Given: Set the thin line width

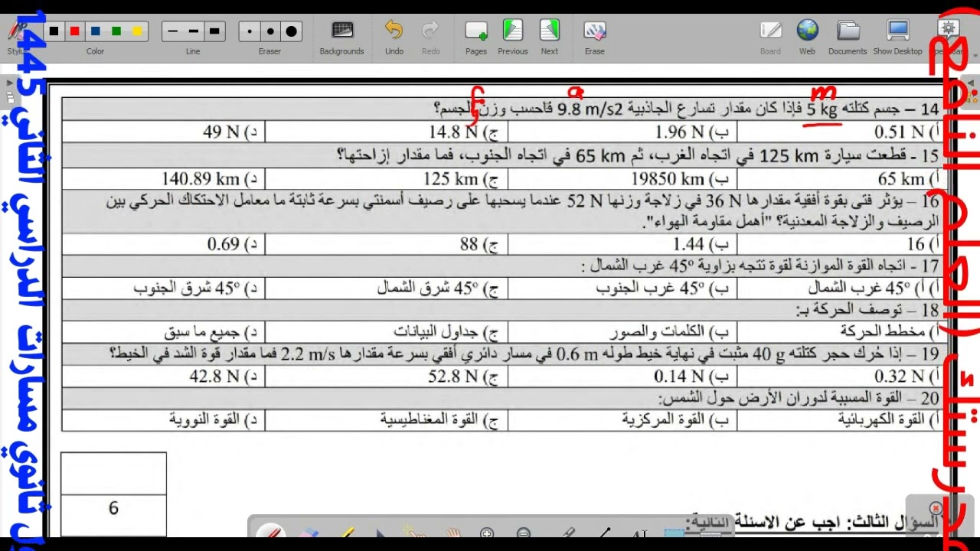Looking at the screenshot, I should click(x=172, y=31).
